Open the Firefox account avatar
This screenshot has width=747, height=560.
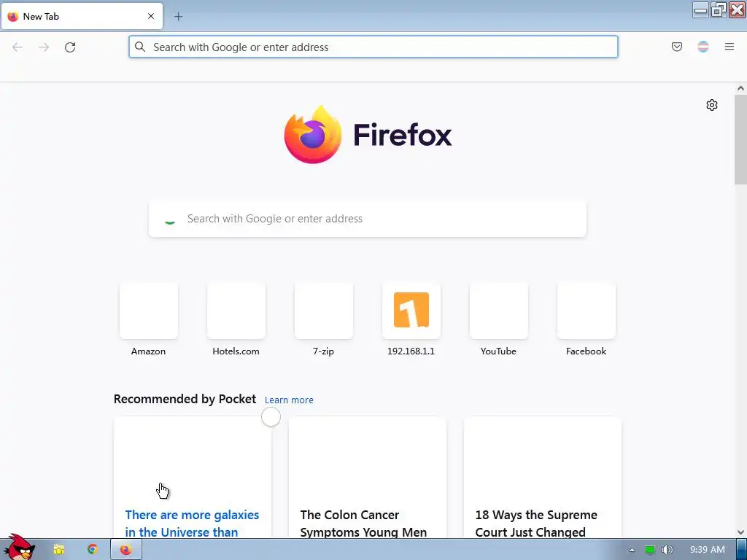coord(703,47)
